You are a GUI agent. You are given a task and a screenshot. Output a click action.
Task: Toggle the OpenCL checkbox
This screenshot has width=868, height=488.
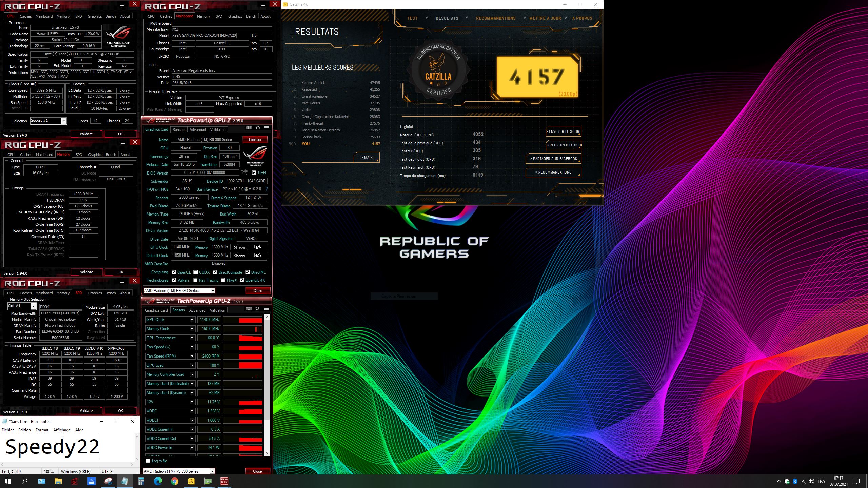click(x=174, y=272)
